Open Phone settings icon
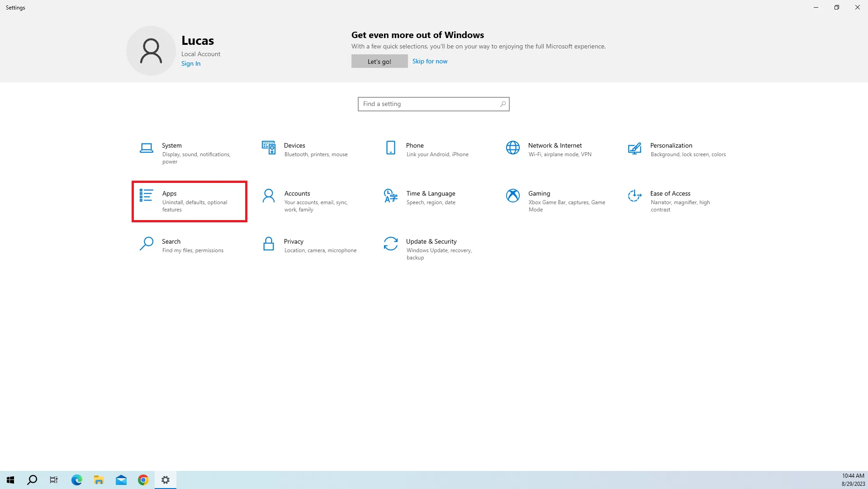Screen dimensions: 868x489 click(390, 148)
